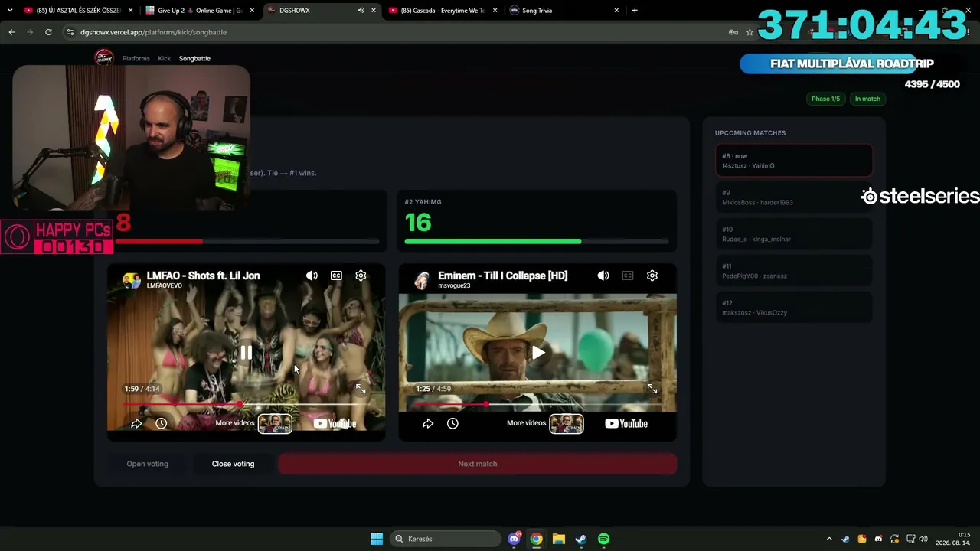Open Steam from the taskbar
The height and width of the screenshot is (551, 980).
coord(581,539)
